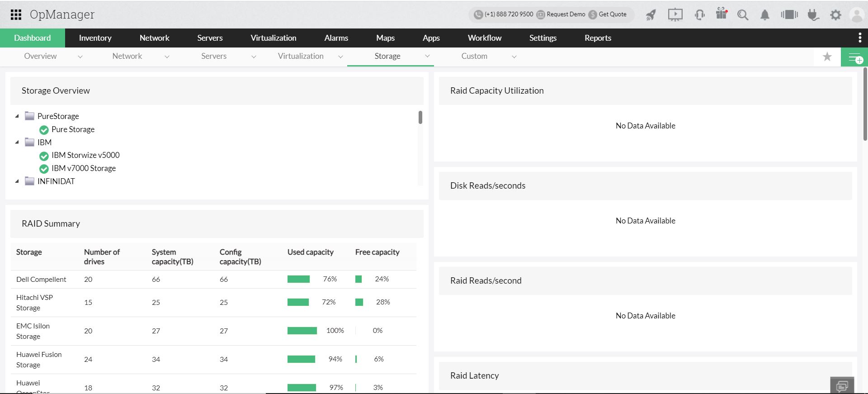Screen dimensions: 868x394
Task: Open the presentation screen icon
Action: [675, 15]
